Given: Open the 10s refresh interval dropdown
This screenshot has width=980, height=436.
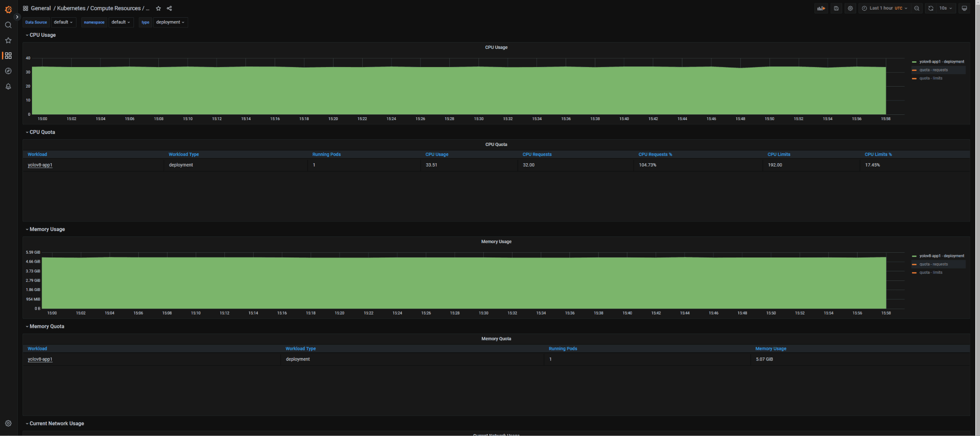Looking at the screenshot, I should (946, 8).
